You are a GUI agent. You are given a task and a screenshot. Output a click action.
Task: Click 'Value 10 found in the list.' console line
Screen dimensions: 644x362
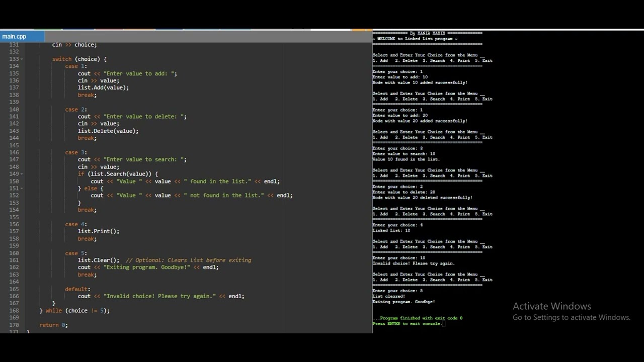point(407,159)
